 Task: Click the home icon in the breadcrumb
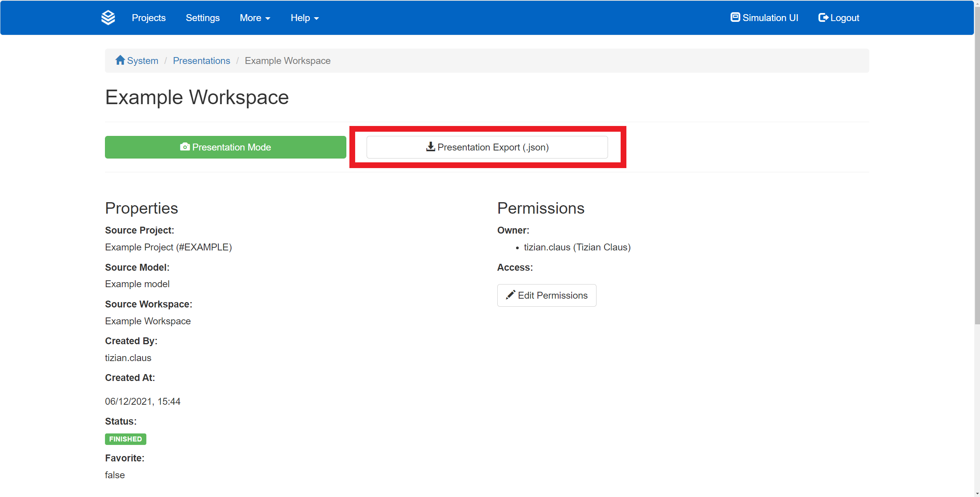[x=120, y=60]
